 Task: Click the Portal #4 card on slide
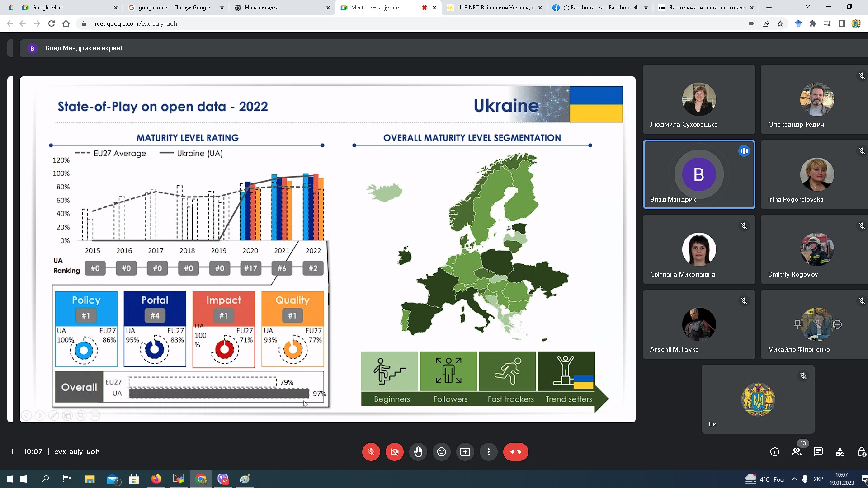(155, 329)
